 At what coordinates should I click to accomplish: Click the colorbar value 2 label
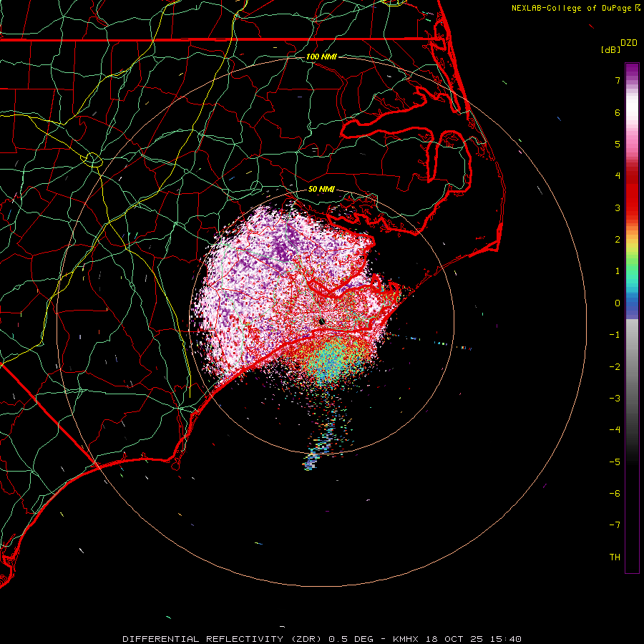618,240
